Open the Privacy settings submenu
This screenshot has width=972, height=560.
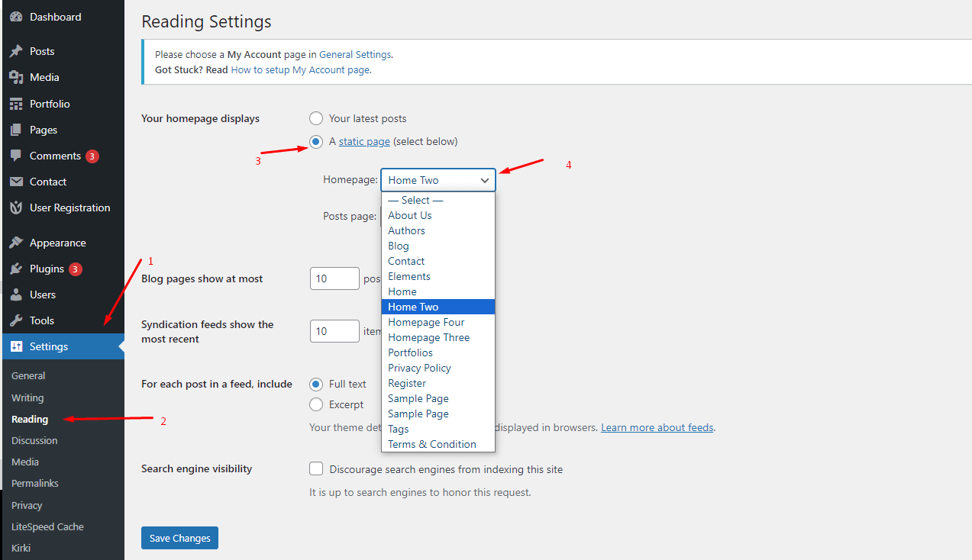27,505
